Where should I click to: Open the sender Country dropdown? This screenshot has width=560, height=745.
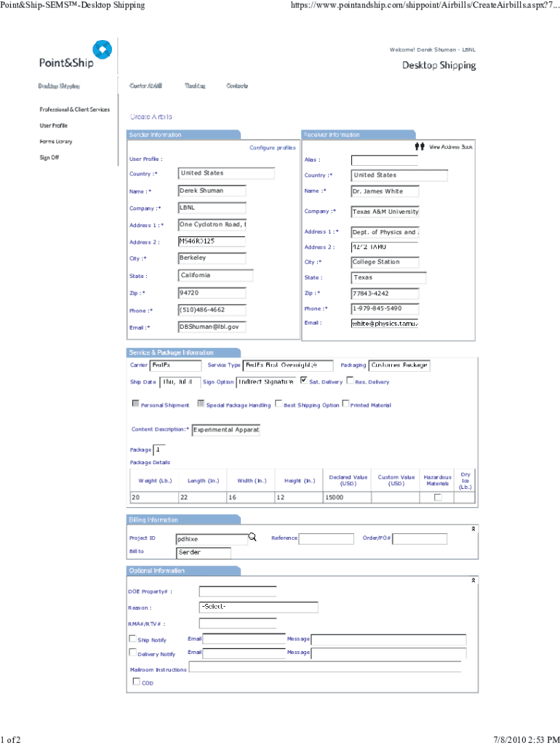[x=227, y=173]
